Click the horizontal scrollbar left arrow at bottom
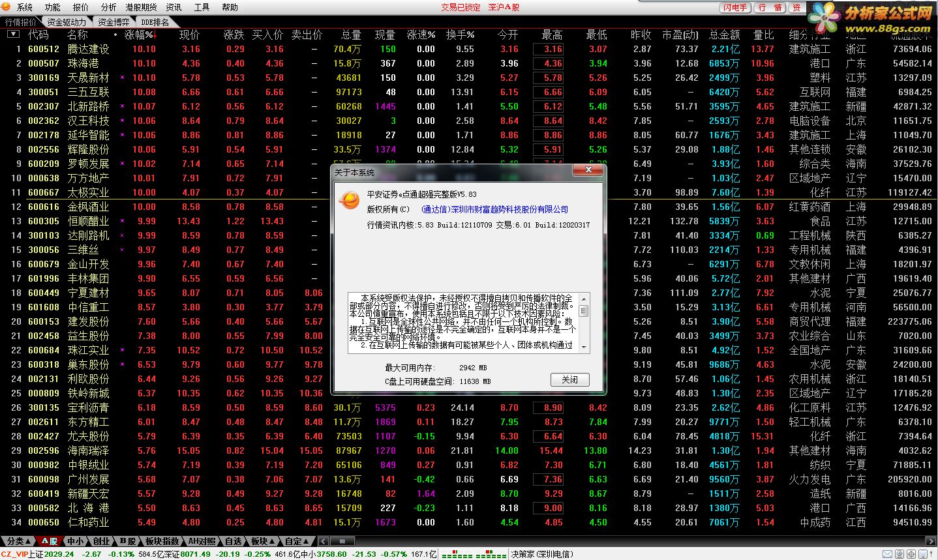Screen dimensions: 938x560 pyautogui.click(x=323, y=541)
